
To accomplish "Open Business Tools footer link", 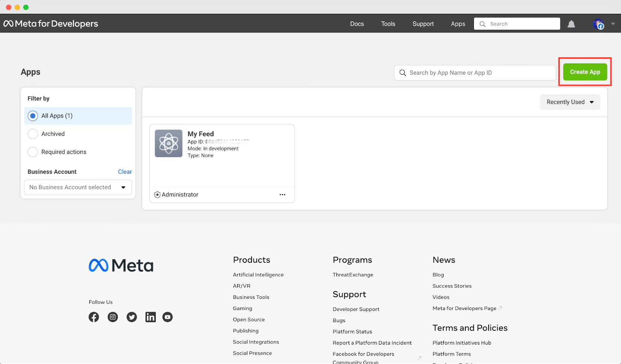I will 251,297.
